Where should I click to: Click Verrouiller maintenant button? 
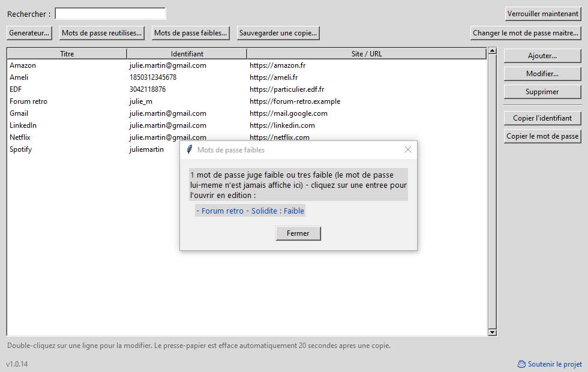click(542, 14)
